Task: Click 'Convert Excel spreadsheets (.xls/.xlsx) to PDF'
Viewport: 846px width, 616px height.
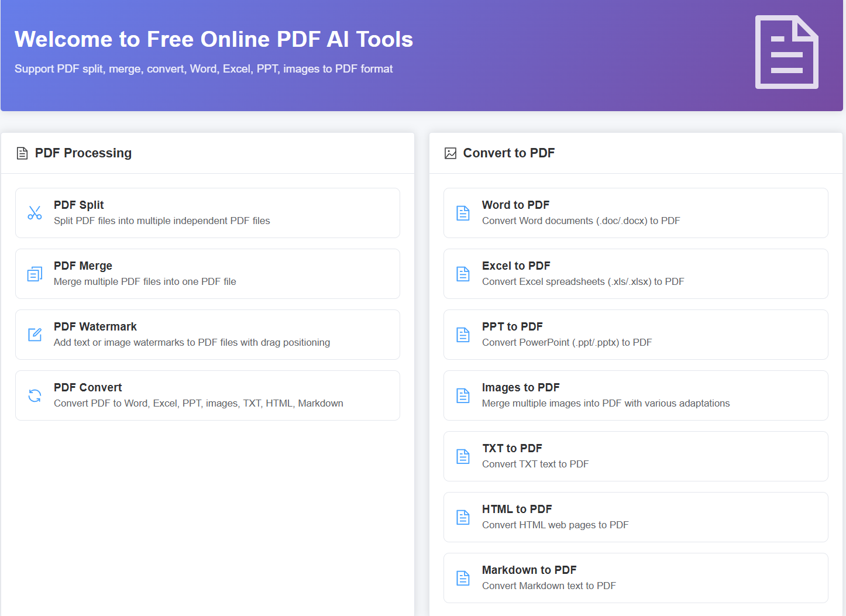Action: point(583,281)
